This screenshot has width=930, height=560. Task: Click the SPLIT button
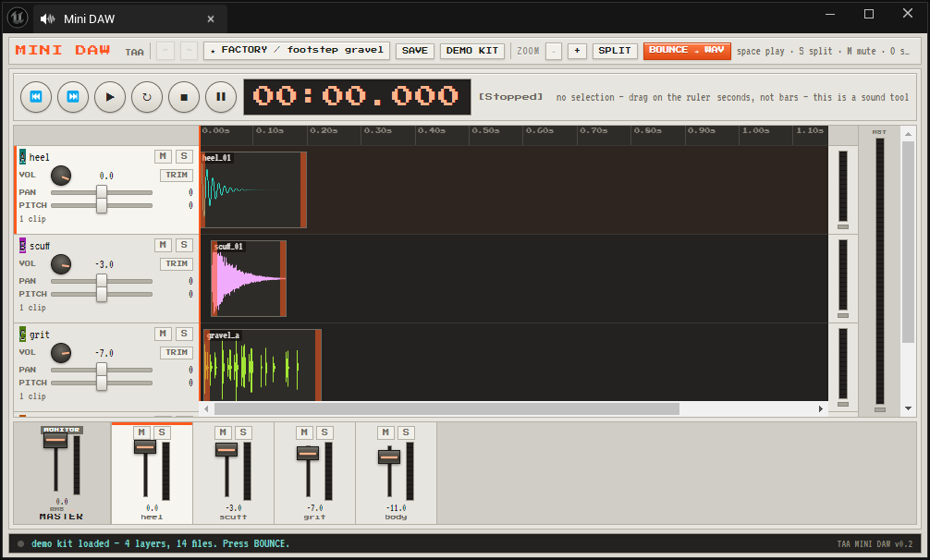point(615,51)
